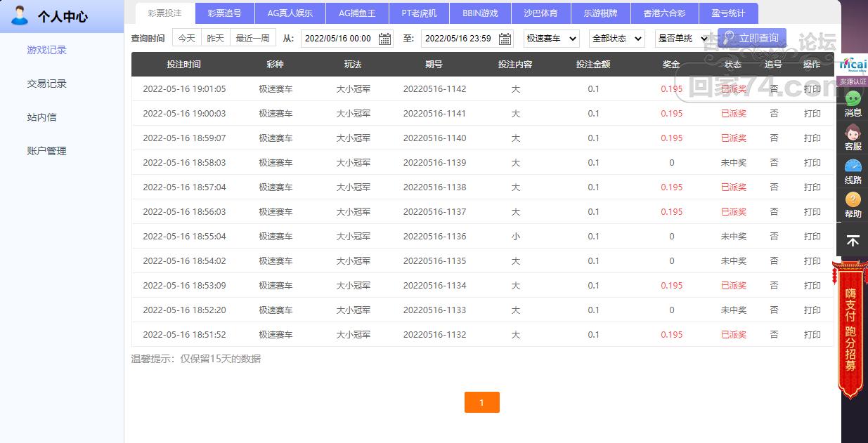Click 打印 for period 20220516-1142
The height and width of the screenshot is (443, 868).
coord(812,89)
